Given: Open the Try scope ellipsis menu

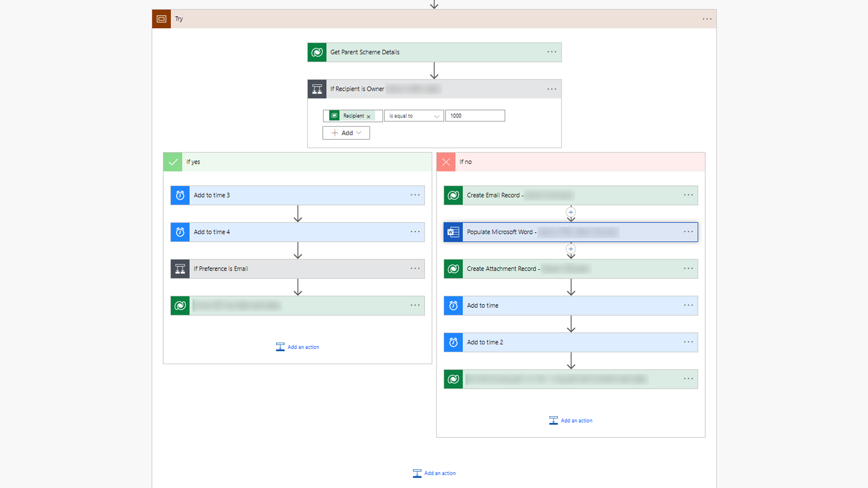Looking at the screenshot, I should [707, 19].
